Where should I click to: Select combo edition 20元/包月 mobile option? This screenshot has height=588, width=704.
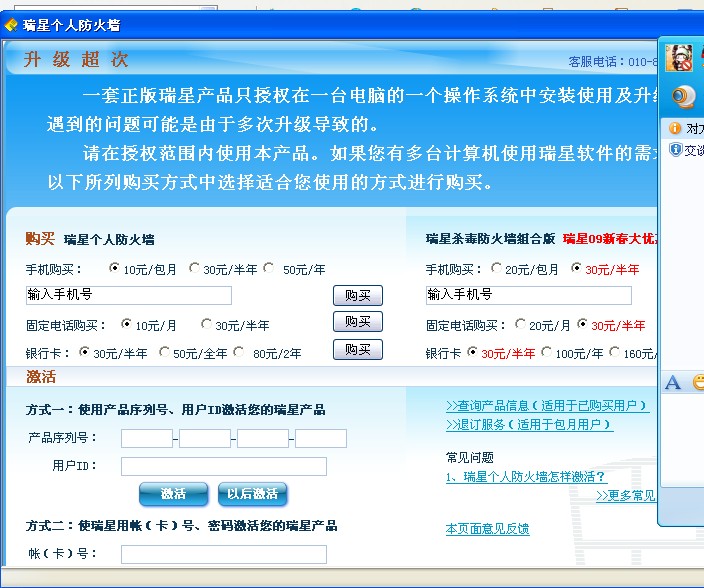coord(496,268)
